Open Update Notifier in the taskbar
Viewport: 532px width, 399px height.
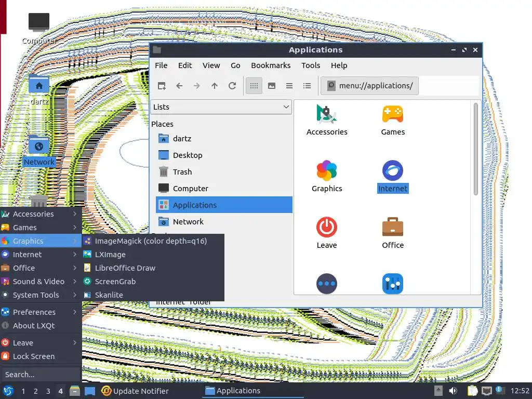tap(135, 391)
